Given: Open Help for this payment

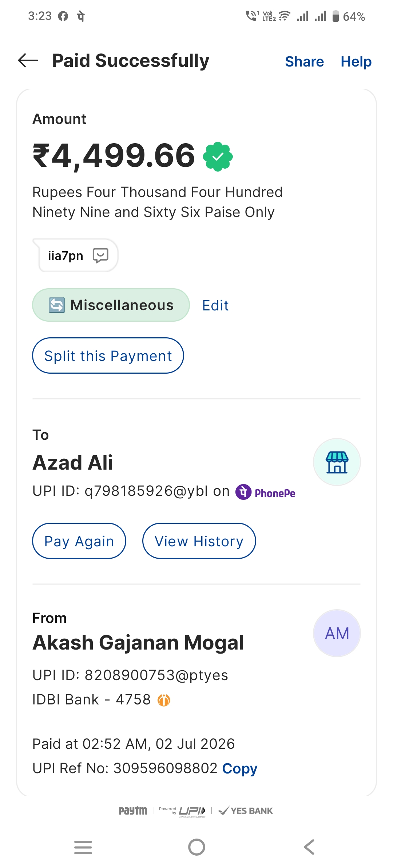Looking at the screenshot, I should pos(356,61).
